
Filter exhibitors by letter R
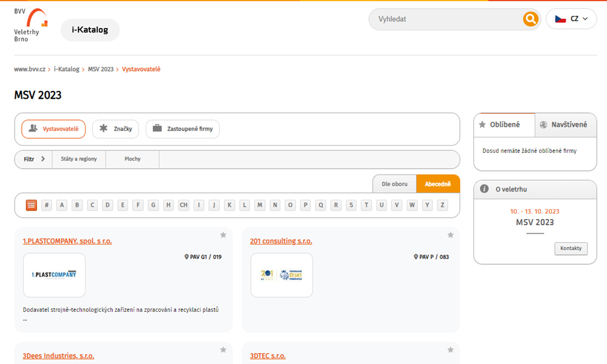click(336, 205)
